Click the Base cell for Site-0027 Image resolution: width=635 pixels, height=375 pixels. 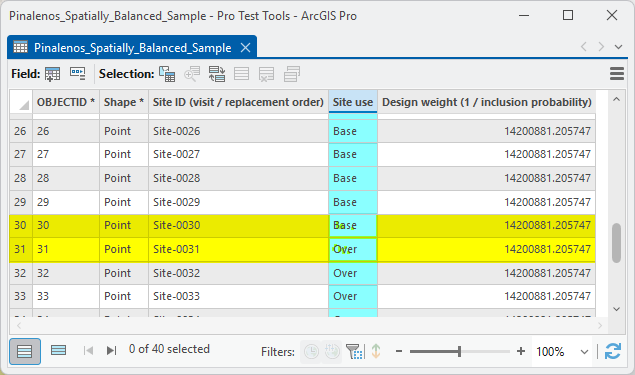pyautogui.click(x=353, y=154)
